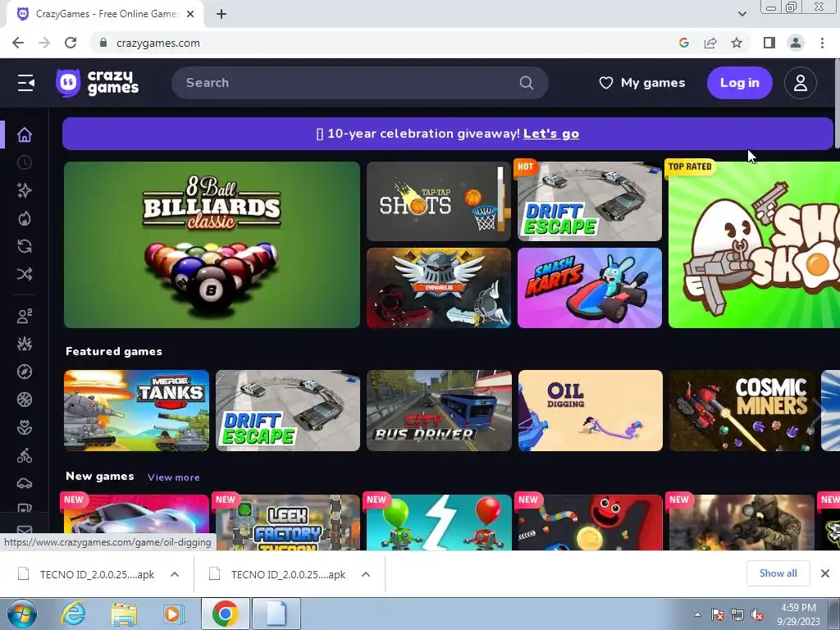
Task: Launch Internet Explorer from taskbar
Action: [73, 614]
